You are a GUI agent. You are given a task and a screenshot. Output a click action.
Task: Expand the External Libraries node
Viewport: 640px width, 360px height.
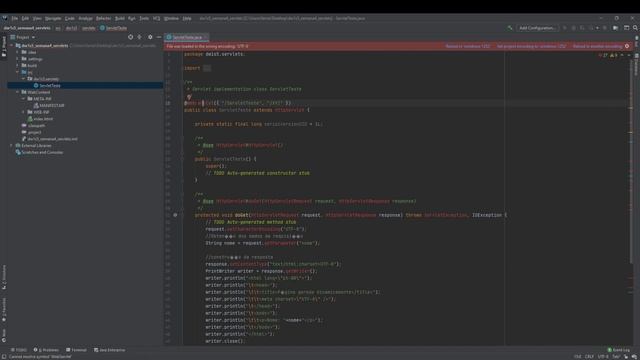pos(11,146)
